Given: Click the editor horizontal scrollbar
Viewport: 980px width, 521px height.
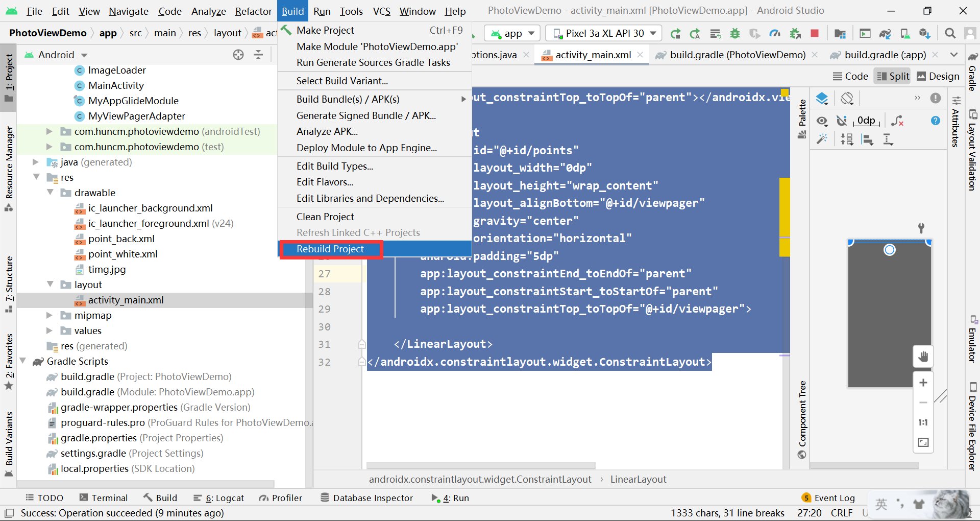Looking at the screenshot, I should pos(481,465).
